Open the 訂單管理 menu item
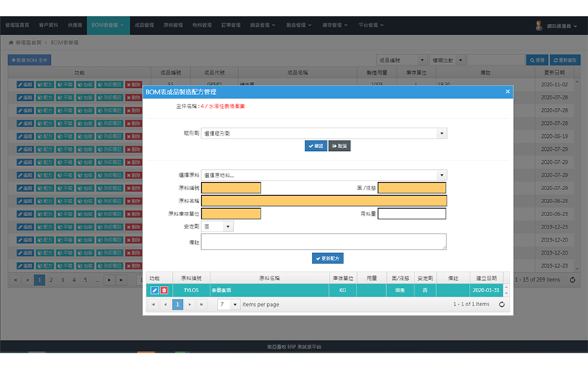The width and height of the screenshot is (588, 370). point(231,25)
